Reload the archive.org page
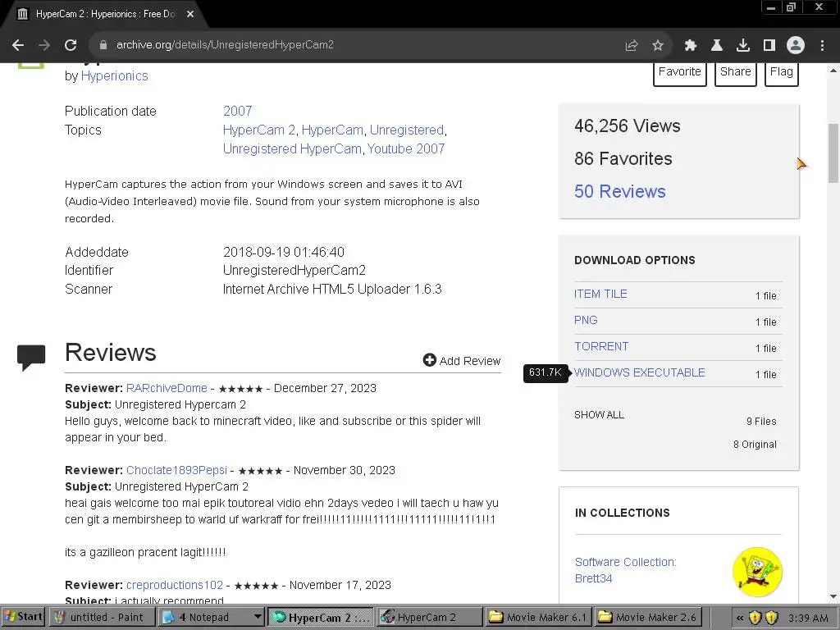Screen dimensions: 840x630 (x=71, y=45)
